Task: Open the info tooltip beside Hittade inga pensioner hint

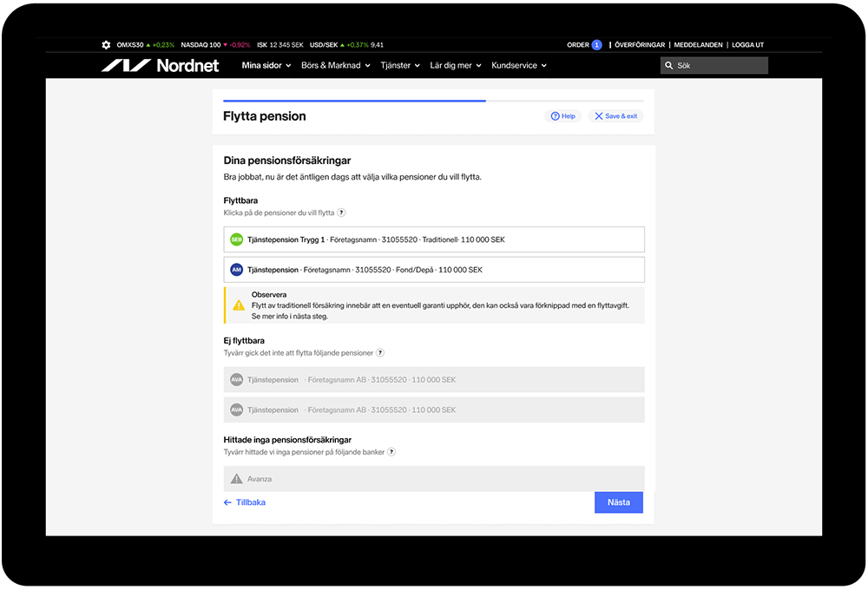Action: tap(391, 452)
